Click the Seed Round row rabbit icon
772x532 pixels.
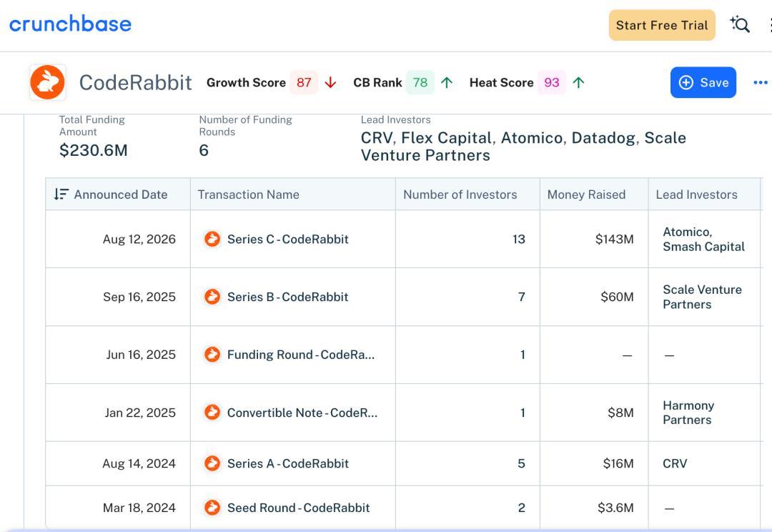(x=212, y=508)
